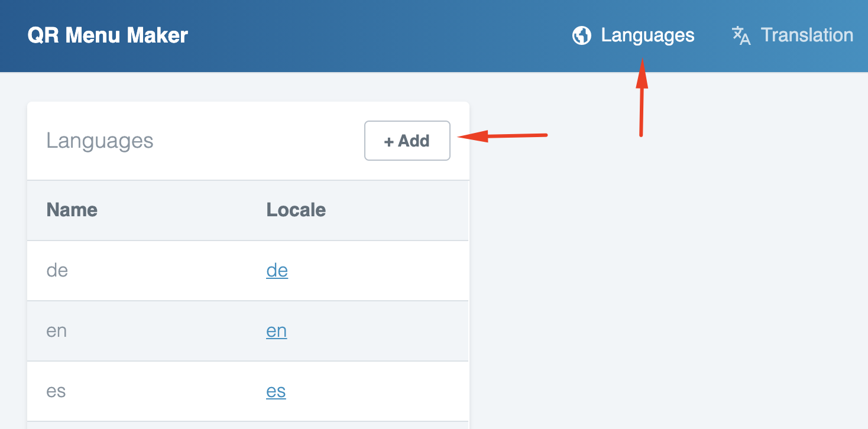Click the plus symbol on the Add button
This screenshot has height=429, width=868.
tap(388, 141)
